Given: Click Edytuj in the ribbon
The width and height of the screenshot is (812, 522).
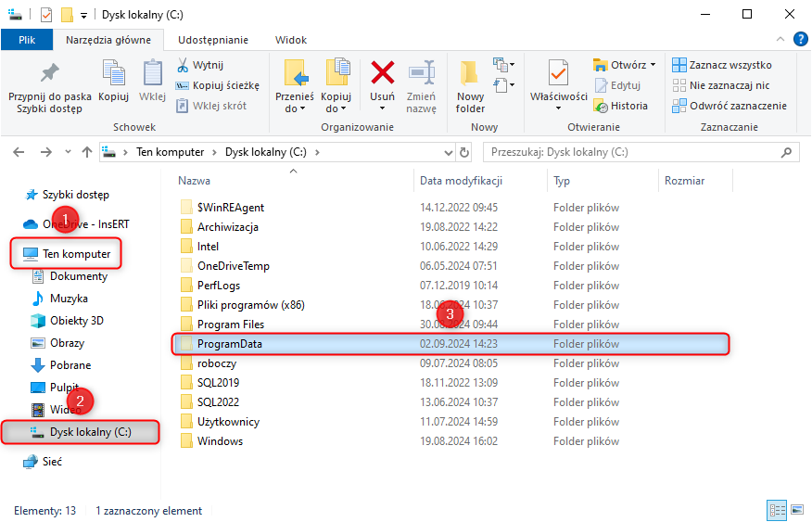Looking at the screenshot, I should click(x=617, y=85).
